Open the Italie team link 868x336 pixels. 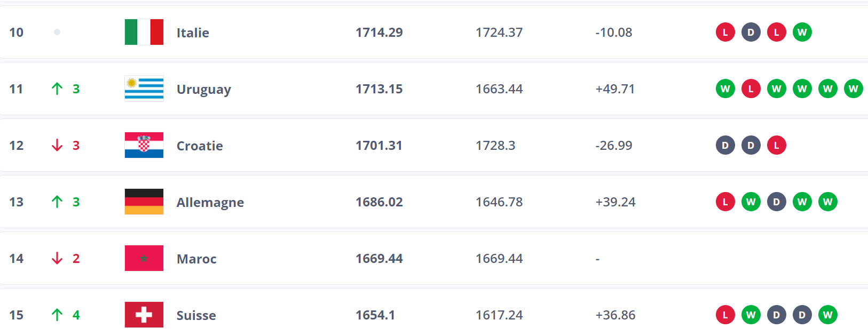pos(193,33)
